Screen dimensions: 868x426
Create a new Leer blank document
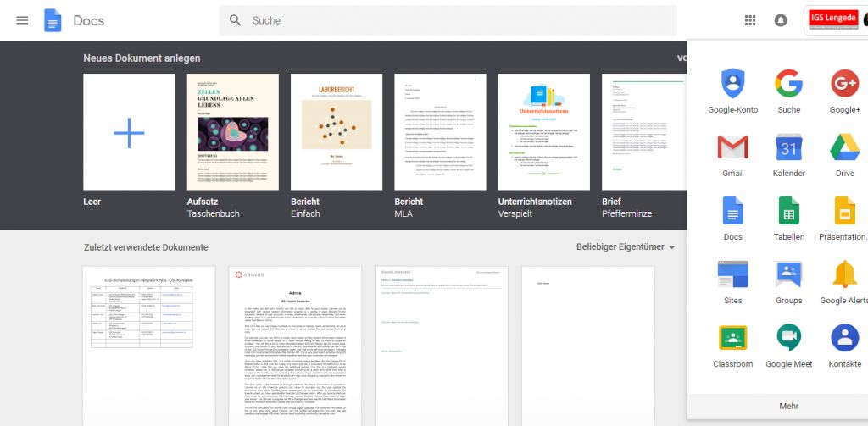(x=129, y=131)
